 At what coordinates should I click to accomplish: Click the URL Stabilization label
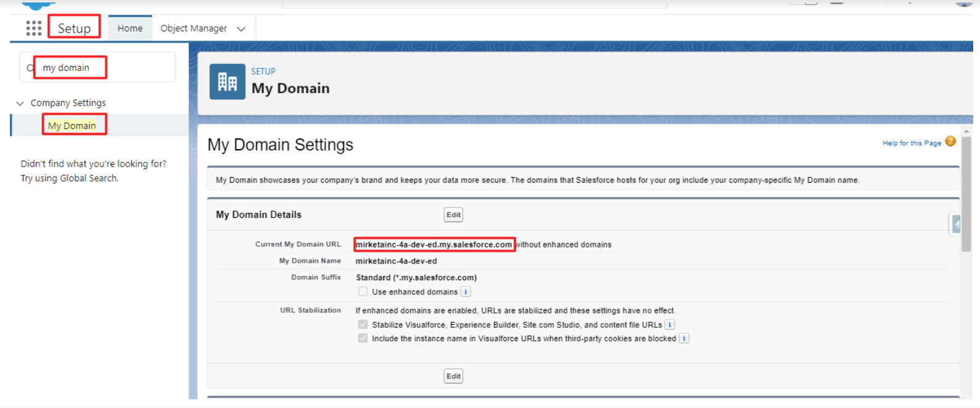(x=311, y=310)
